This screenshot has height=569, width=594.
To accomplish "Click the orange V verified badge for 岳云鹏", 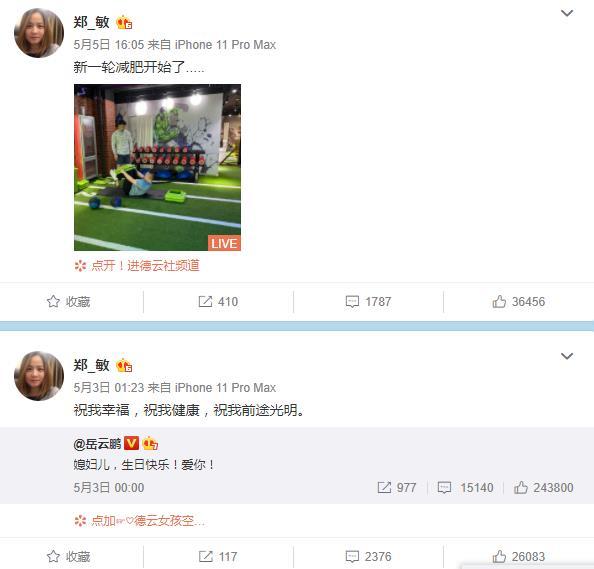I will point(131,443).
